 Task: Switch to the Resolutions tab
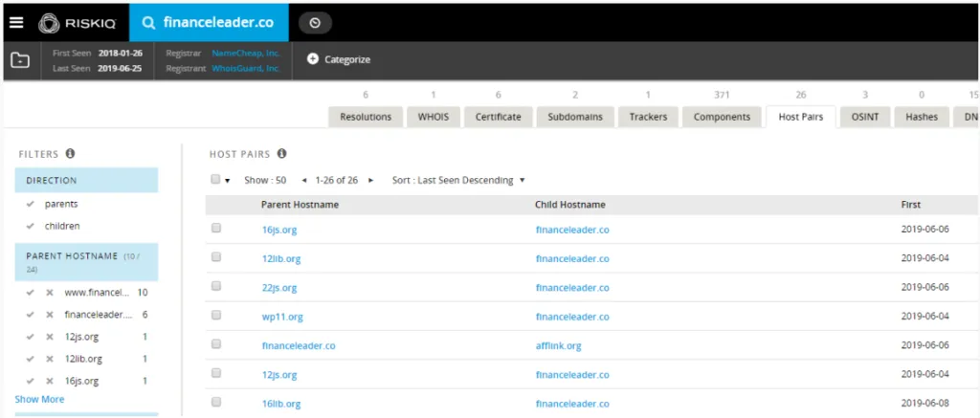366,117
